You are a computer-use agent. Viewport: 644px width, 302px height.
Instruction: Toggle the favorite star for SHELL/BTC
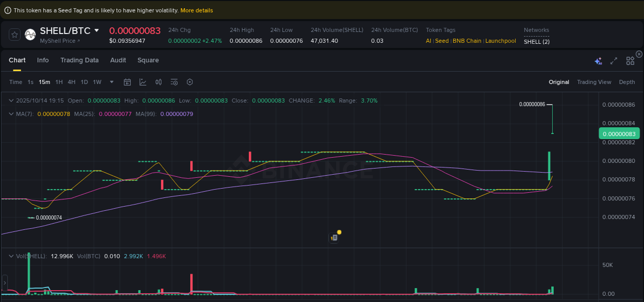coord(14,35)
